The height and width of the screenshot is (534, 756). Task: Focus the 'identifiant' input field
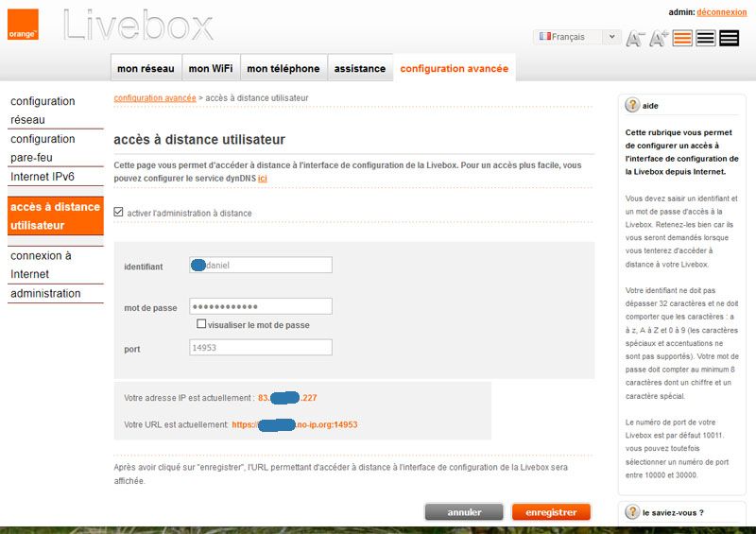coord(261,265)
